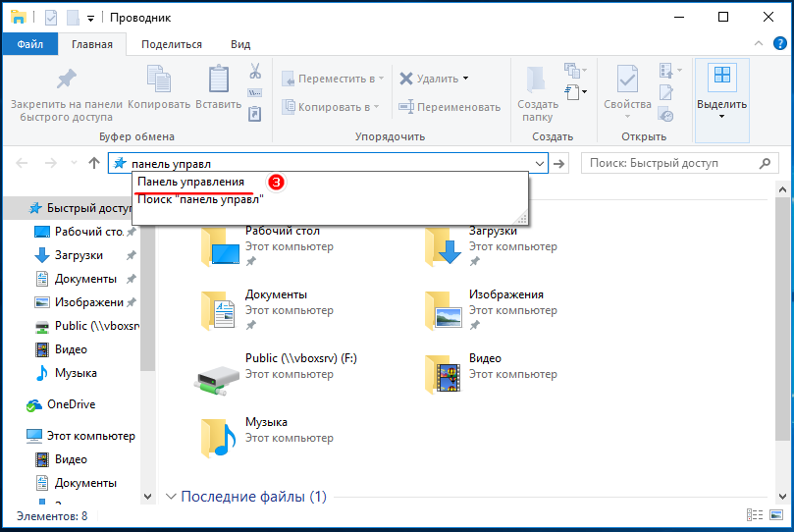Viewport: 794px width, 532px height.
Task: Select Public (\\vboxsrv) (F:) drive in main pane
Action: click(276, 374)
